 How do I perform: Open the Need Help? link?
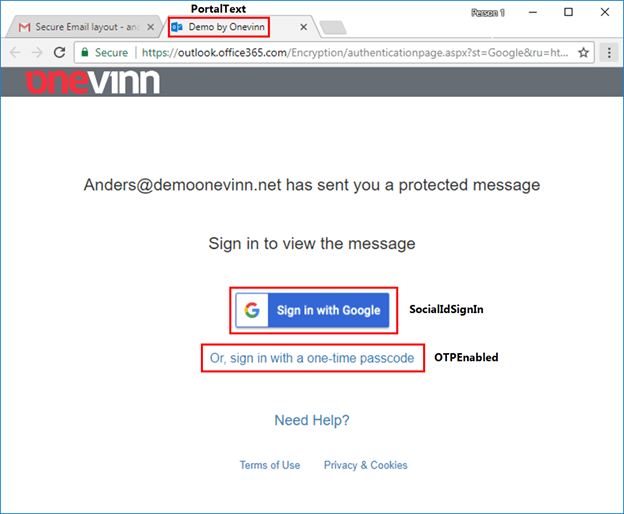click(x=312, y=420)
